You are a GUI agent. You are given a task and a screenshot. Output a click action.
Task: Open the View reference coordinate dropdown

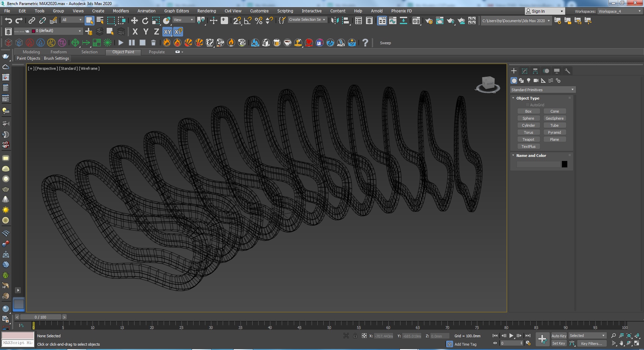(183, 20)
